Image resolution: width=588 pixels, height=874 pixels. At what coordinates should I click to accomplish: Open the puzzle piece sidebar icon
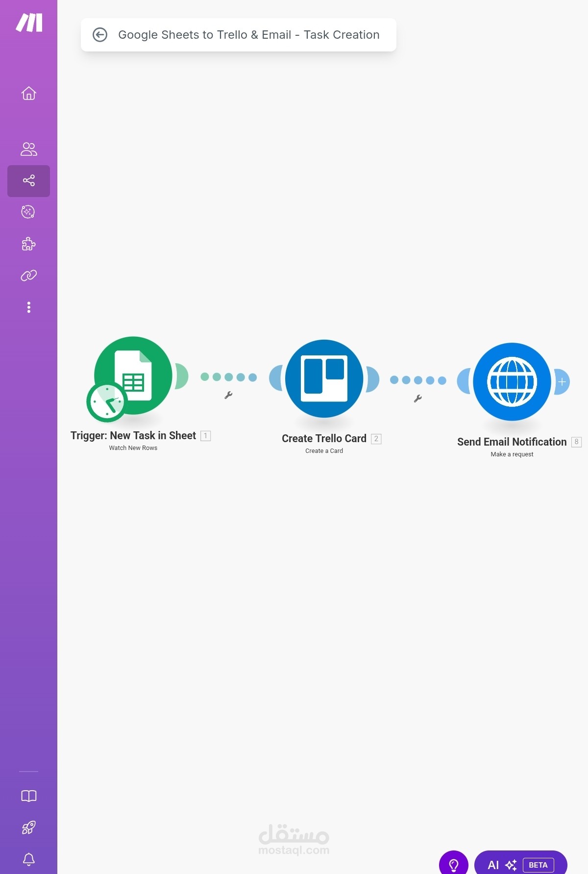coord(29,244)
